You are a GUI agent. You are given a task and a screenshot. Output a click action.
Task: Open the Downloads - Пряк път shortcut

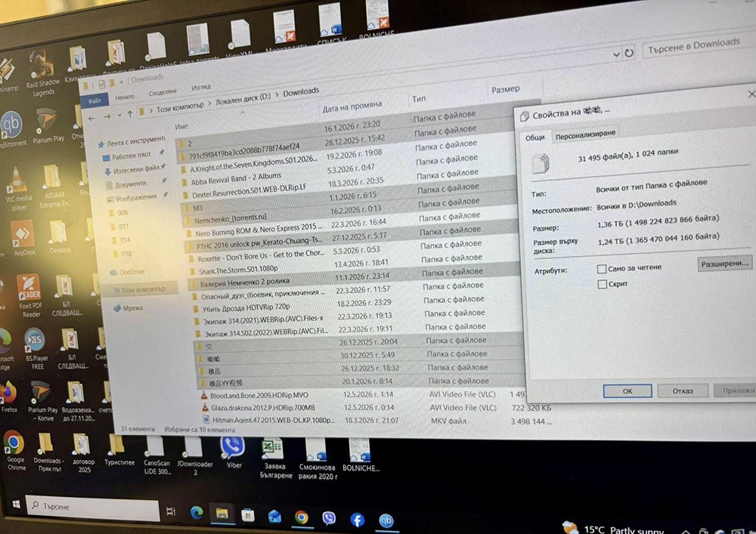coord(47,452)
